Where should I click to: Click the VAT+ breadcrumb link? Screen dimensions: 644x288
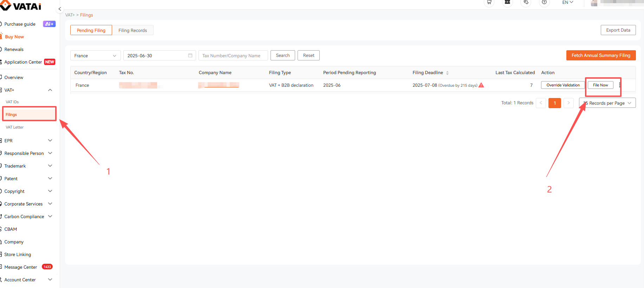[70, 15]
